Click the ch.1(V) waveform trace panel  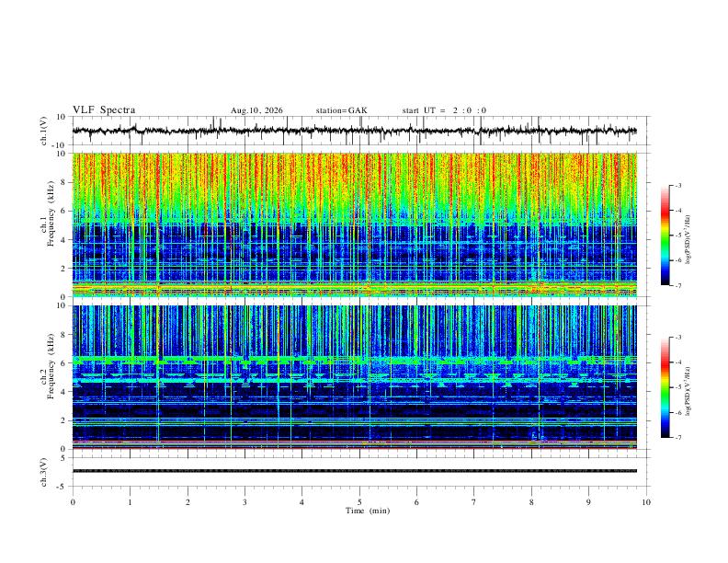tap(355, 131)
